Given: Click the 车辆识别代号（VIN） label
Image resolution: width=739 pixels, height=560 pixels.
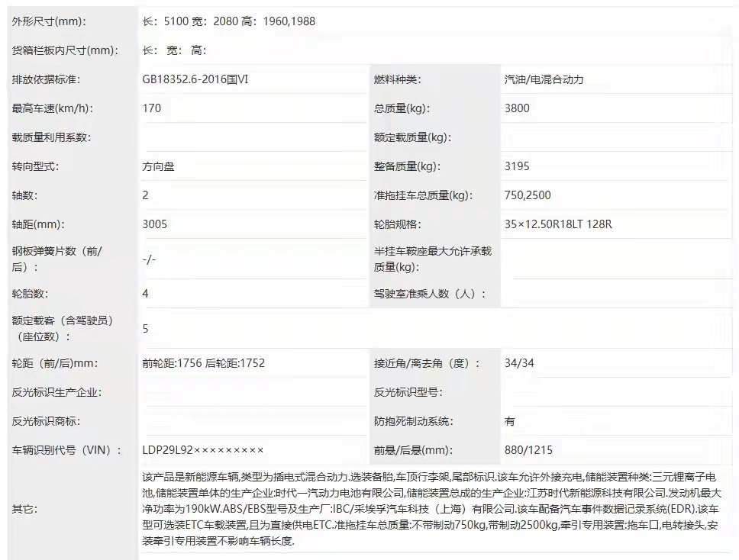Looking at the screenshot, I should 66,450.
